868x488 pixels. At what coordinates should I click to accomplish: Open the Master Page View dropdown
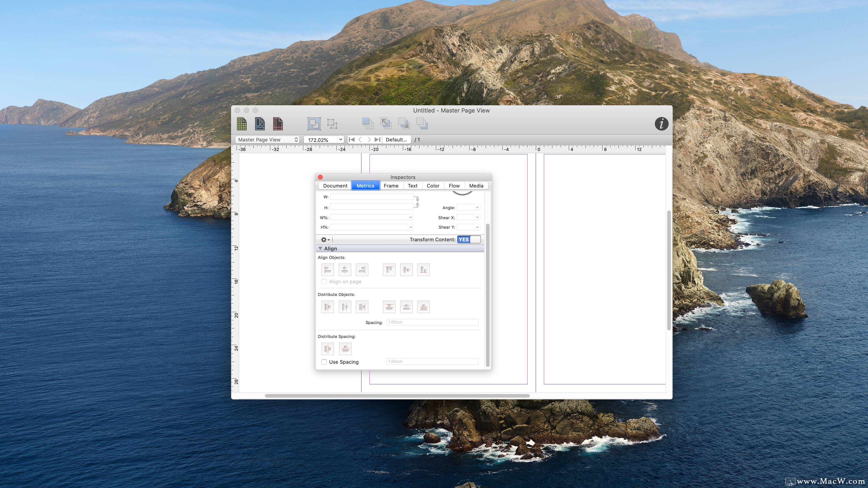pos(267,139)
